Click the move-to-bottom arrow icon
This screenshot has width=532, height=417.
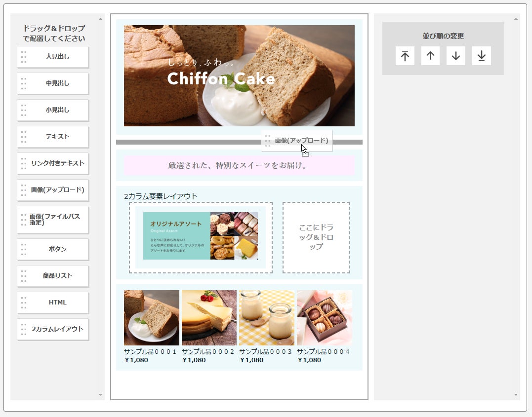(x=482, y=56)
